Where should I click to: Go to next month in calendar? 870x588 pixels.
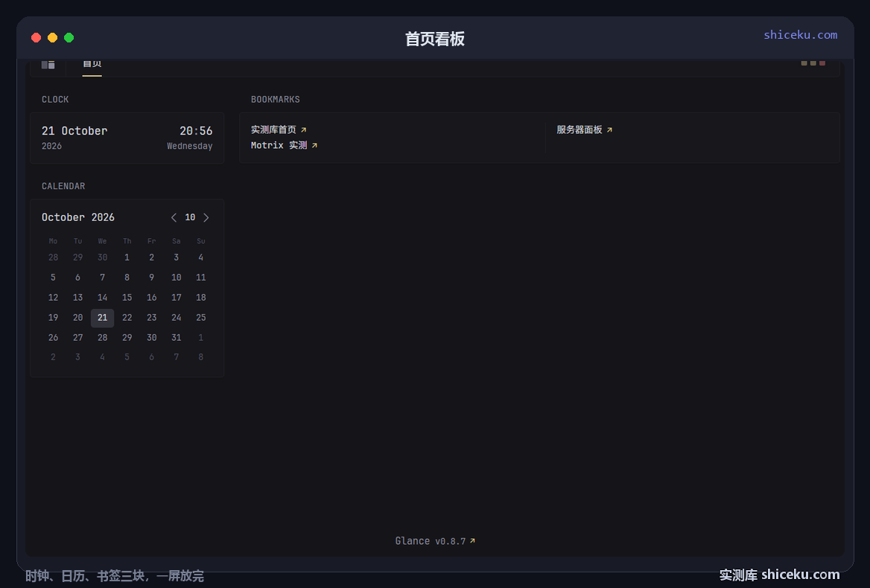click(x=206, y=217)
